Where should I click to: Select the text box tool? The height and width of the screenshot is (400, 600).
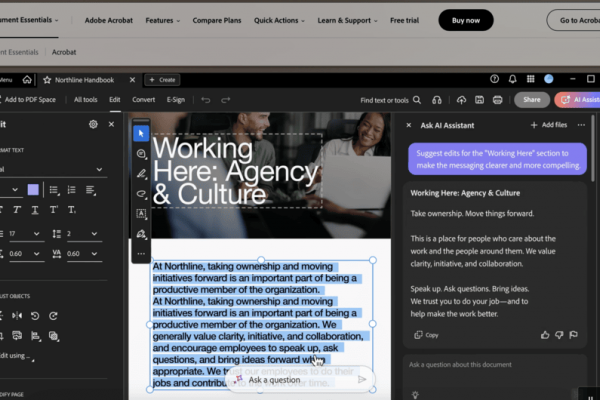pyautogui.click(x=141, y=214)
